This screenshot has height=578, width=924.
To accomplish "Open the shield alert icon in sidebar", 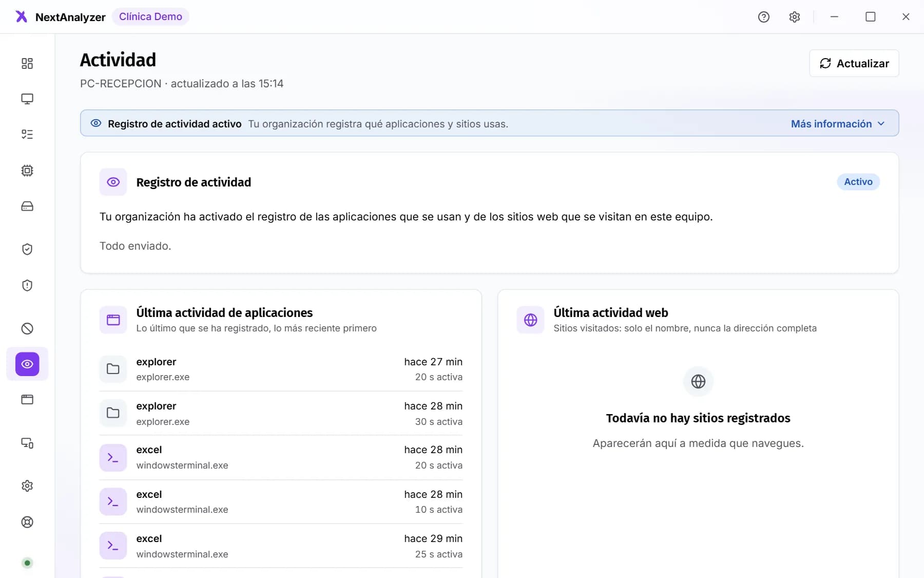I will tap(27, 285).
